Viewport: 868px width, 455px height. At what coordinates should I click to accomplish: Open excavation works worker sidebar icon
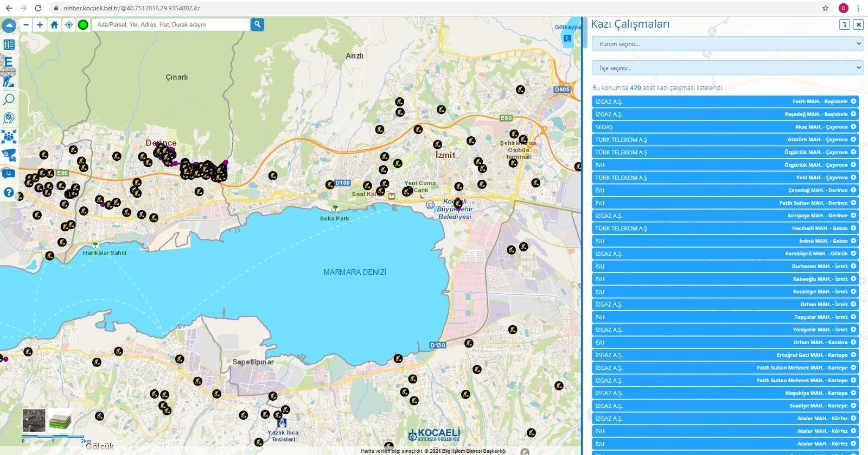tap(9, 81)
